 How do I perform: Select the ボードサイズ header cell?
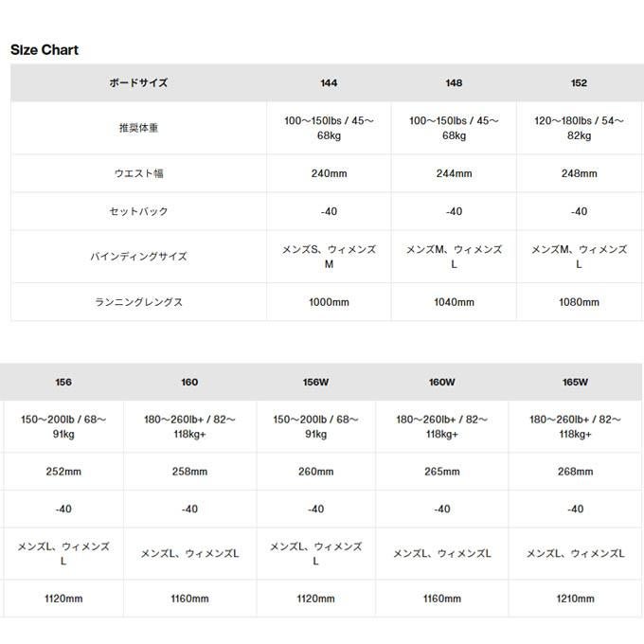coord(137,83)
